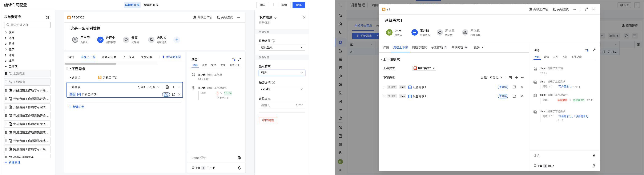Remove 示例工作项 row with its X icon

[179, 94]
